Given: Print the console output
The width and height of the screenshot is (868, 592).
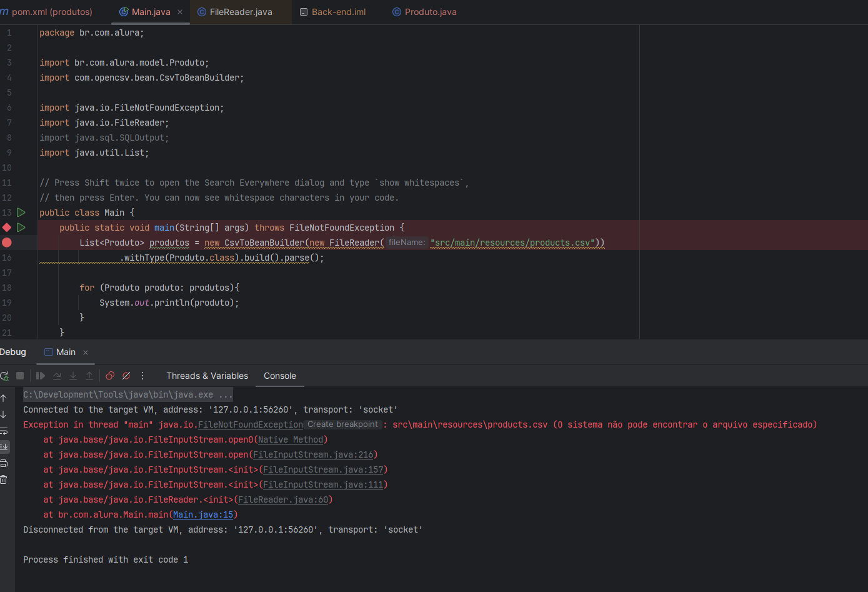Looking at the screenshot, I should [x=4, y=463].
